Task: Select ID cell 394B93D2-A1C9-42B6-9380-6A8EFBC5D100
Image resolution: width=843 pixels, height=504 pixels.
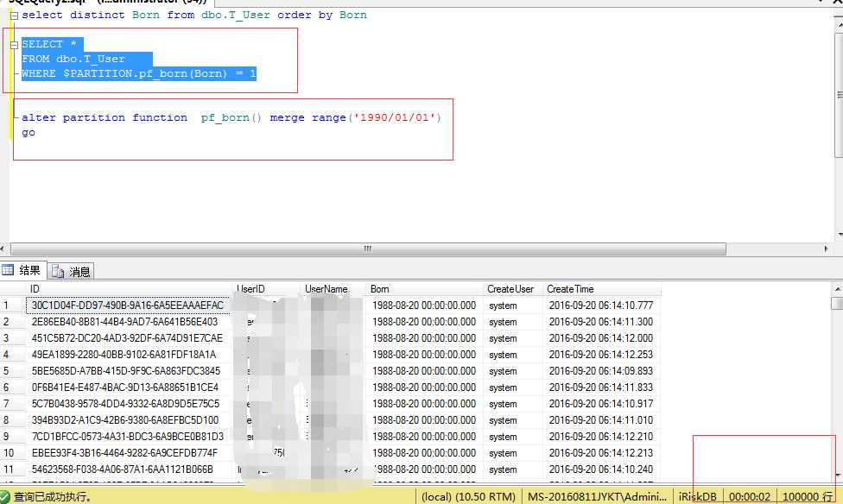Action: 128,420
